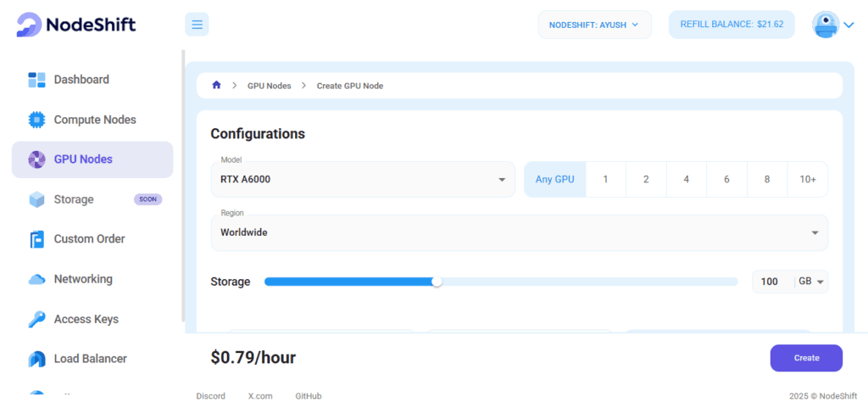The width and height of the screenshot is (868, 408).
Task: Open the GB storage unit dropdown
Action: coord(812,282)
